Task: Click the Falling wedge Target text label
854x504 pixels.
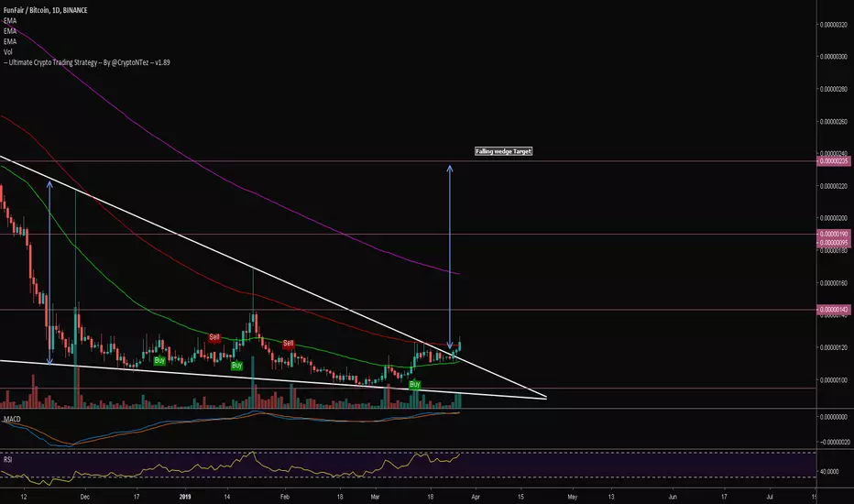Action: click(x=503, y=151)
